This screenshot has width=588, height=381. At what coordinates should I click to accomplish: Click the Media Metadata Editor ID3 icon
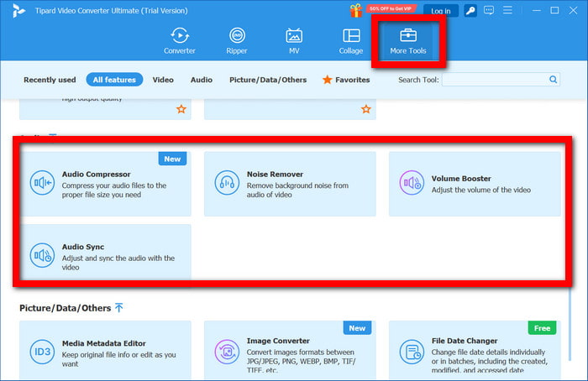pyautogui.click(x=42, y=352)
